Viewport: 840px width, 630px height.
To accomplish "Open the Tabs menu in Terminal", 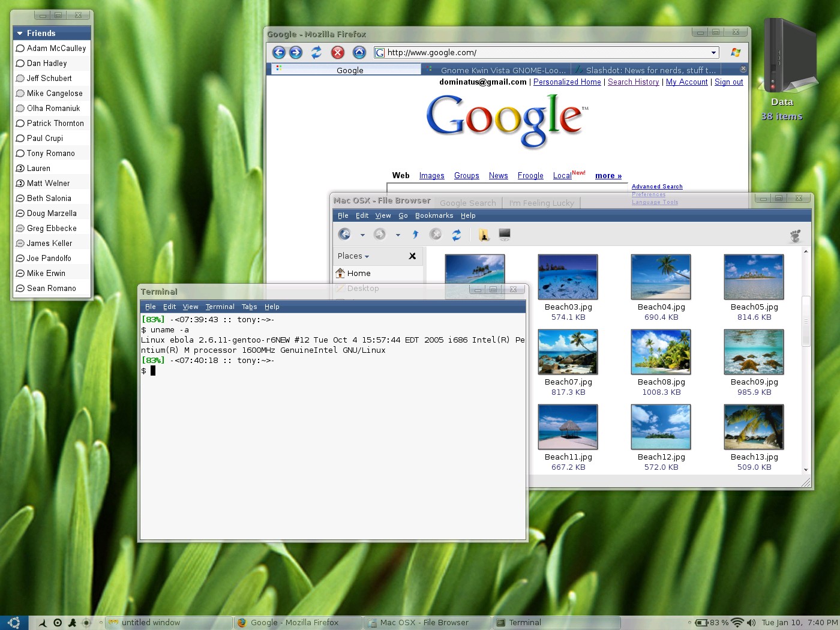I will pos(249,307).
